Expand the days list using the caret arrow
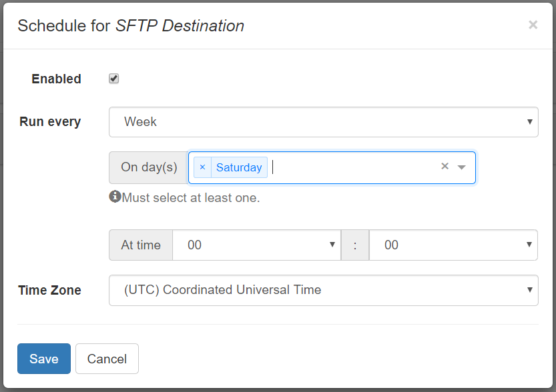556x392 pixels. [461, 167]
